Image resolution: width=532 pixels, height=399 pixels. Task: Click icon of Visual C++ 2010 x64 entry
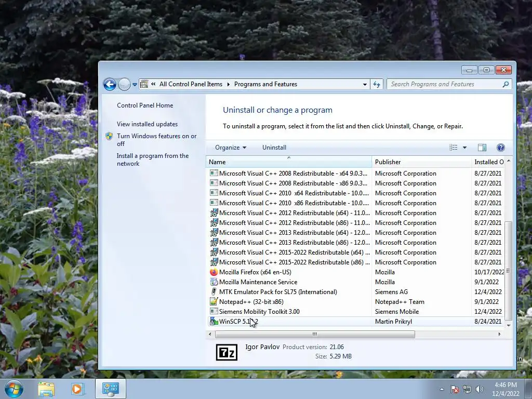pyautogui.click(x=214, y=193)
